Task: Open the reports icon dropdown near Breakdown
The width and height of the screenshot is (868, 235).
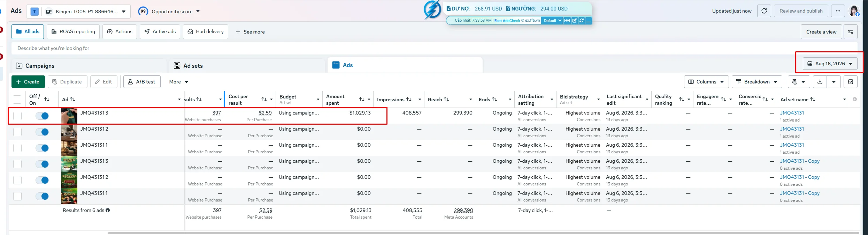Action: pos(798,82)
